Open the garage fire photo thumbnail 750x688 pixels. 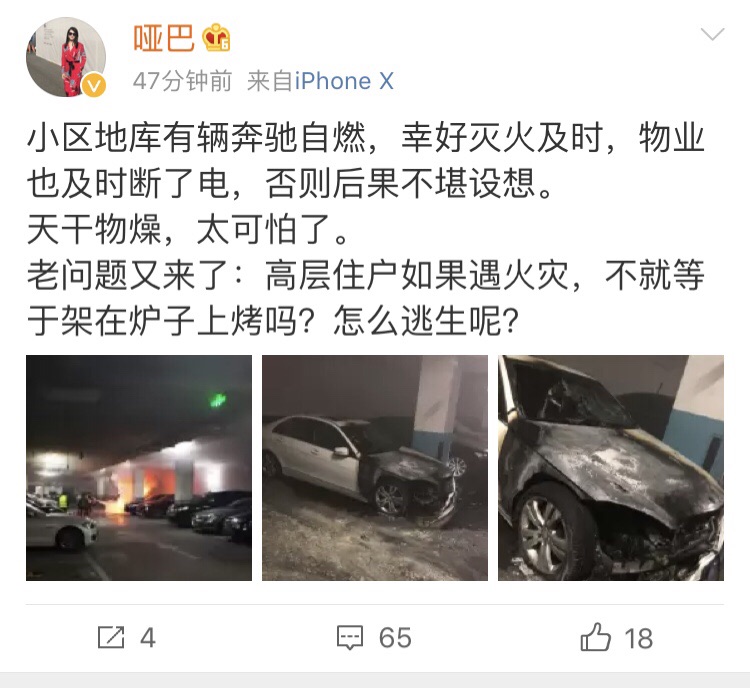coord(139,468)
